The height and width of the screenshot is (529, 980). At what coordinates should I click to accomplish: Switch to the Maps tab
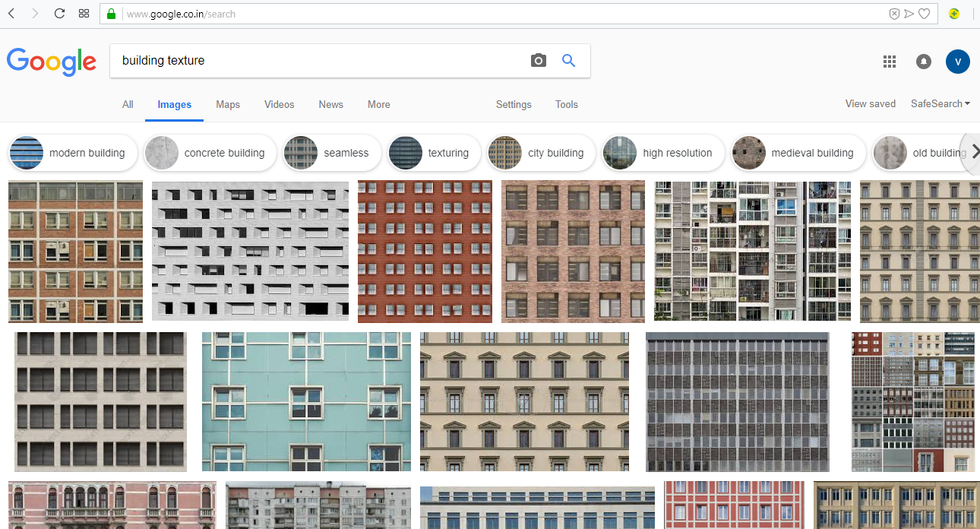[x=228, y=105]
